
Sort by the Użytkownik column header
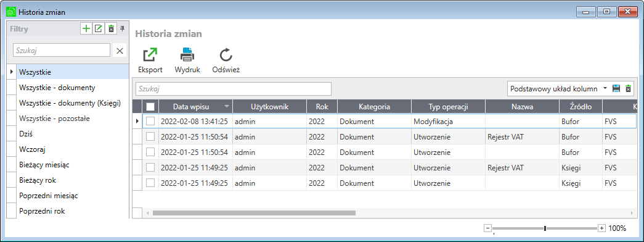point(270,107)
